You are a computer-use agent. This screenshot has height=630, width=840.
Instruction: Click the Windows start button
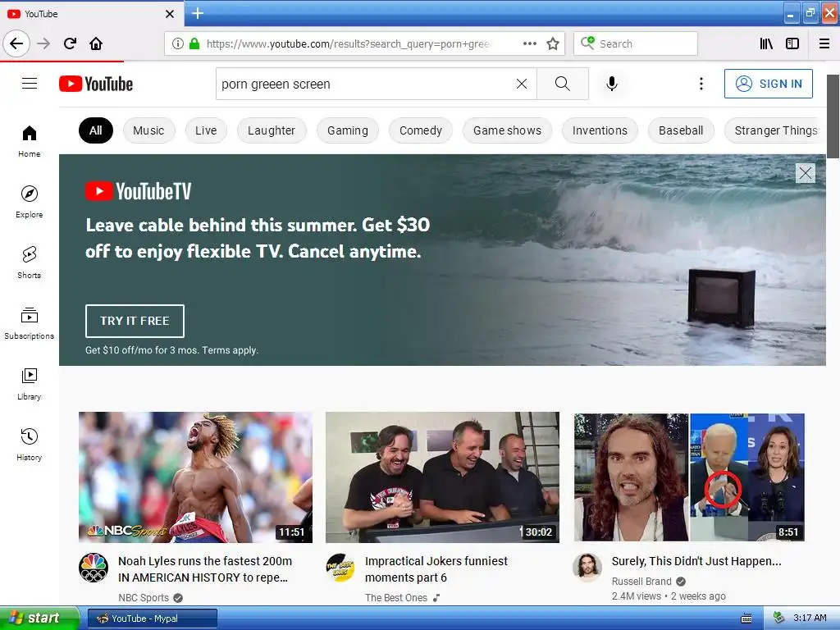(39, 618)
